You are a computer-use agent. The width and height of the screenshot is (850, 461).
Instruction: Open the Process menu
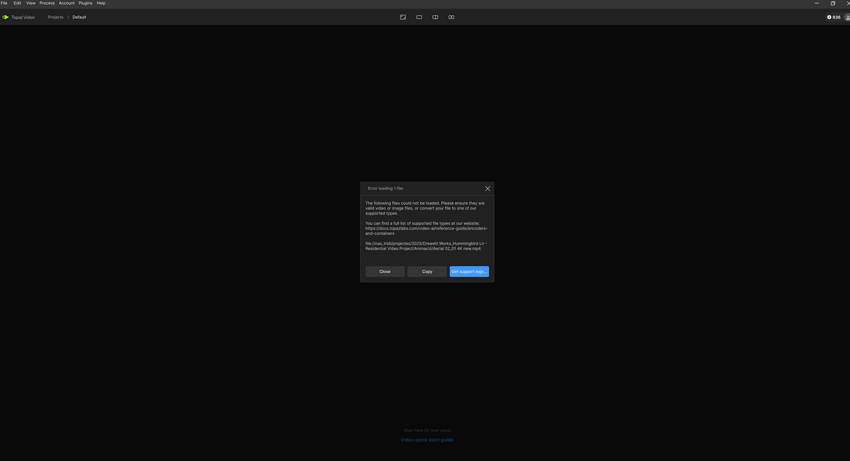47,3
